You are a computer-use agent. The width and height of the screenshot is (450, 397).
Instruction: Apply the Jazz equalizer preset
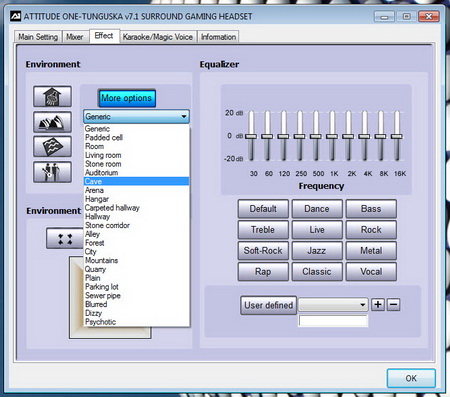pyautogui.click(x=317, y=251)
